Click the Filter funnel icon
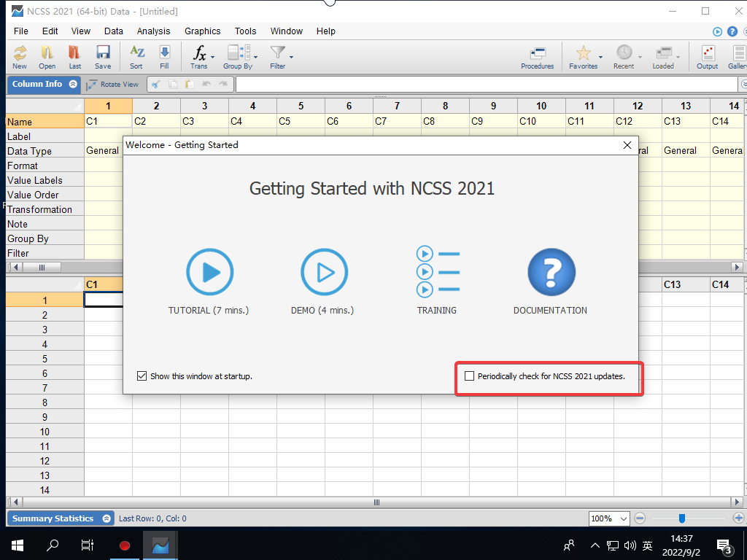 (x=278, y=57)
